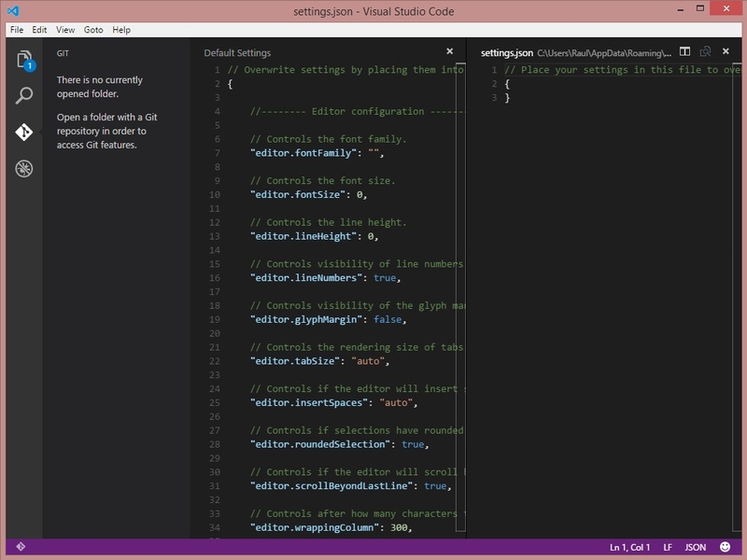The image size is (747, 560).
Task: Click the show changes icon beside split editor
Action: point(705,52)
